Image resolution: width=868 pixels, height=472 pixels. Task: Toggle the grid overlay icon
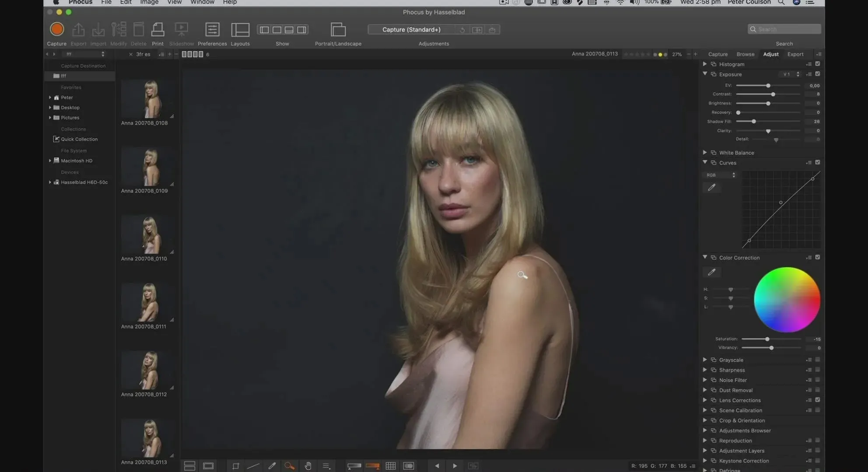[391, 466]
